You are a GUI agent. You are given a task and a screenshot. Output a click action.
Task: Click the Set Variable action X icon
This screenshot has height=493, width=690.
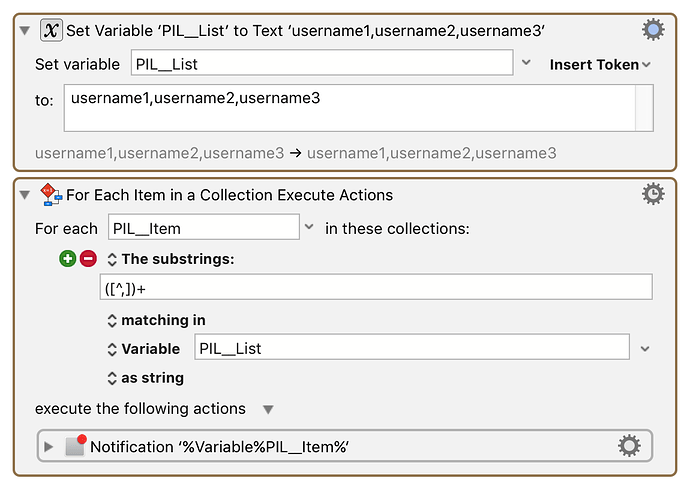click(x=51, y=30)
